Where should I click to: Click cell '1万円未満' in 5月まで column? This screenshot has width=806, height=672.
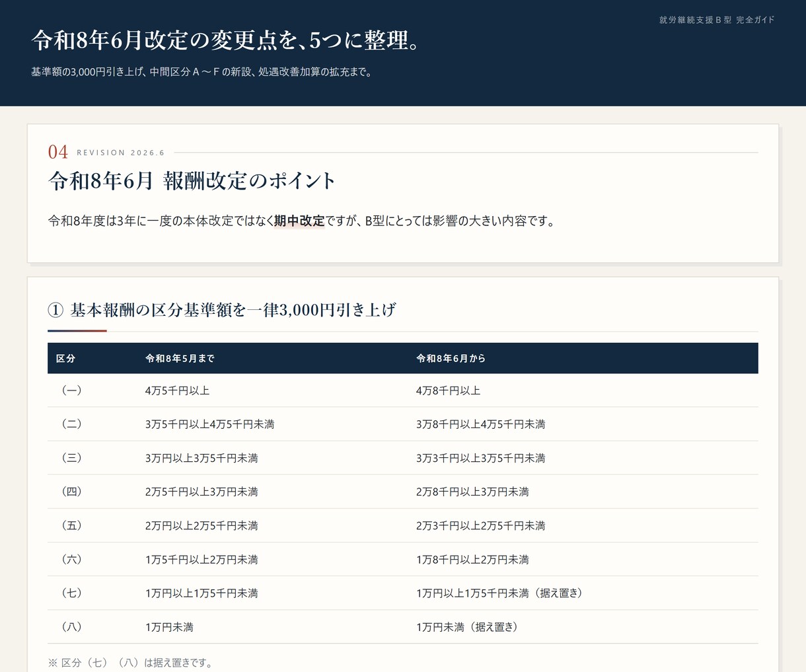click(x=169, y=627)
